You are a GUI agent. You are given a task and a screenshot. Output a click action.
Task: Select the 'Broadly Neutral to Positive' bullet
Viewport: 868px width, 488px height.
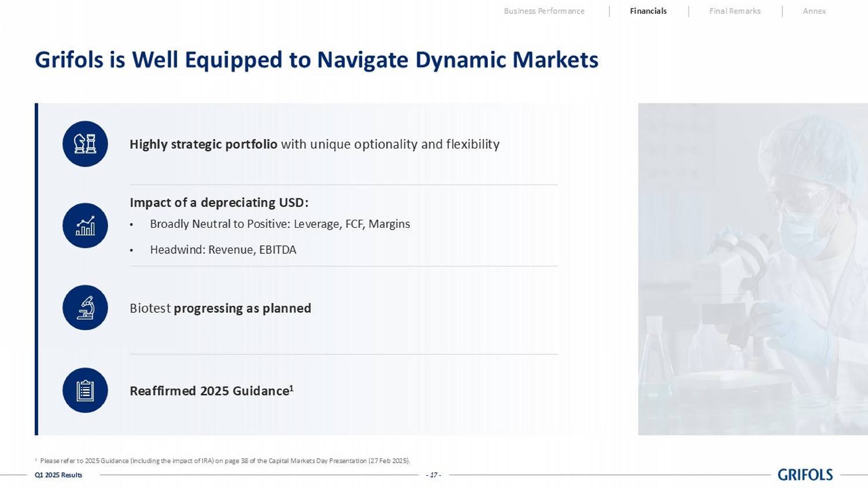coord(280,224)
